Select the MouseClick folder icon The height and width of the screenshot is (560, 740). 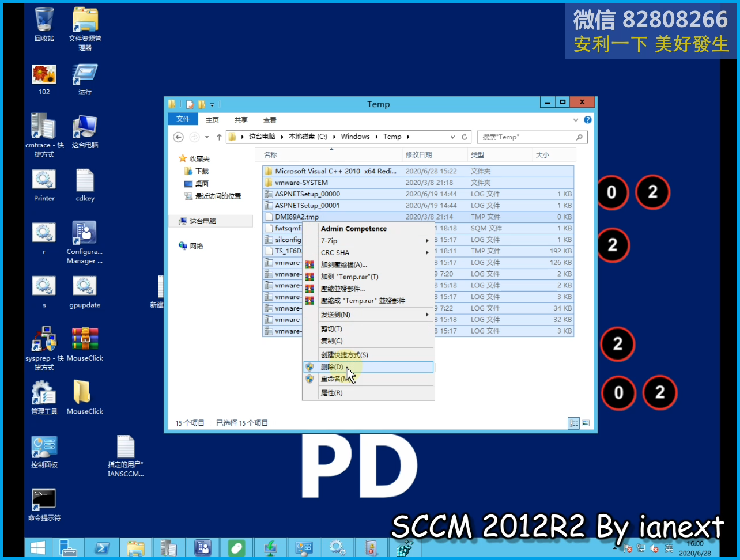85,398
